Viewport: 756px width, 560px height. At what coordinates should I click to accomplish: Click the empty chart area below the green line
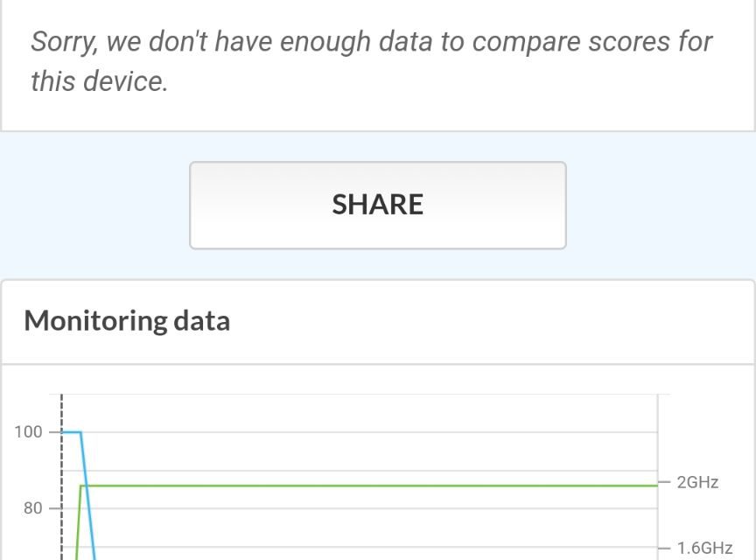coord(367,529)
